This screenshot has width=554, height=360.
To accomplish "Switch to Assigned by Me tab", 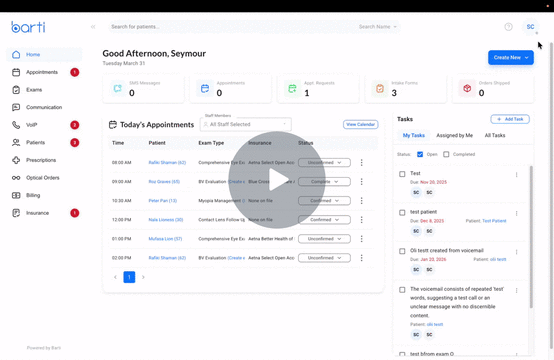I will (x=454, y=135).
